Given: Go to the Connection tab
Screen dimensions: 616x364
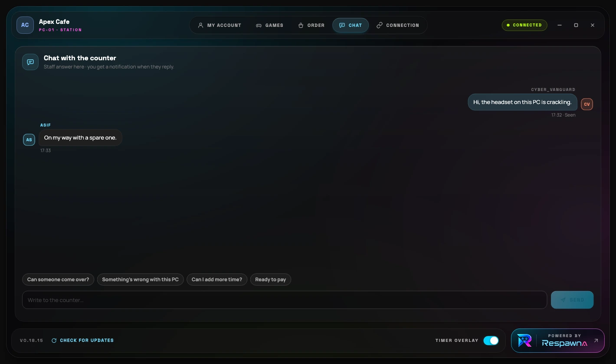Looking at the screenshot, I should 398,25.
